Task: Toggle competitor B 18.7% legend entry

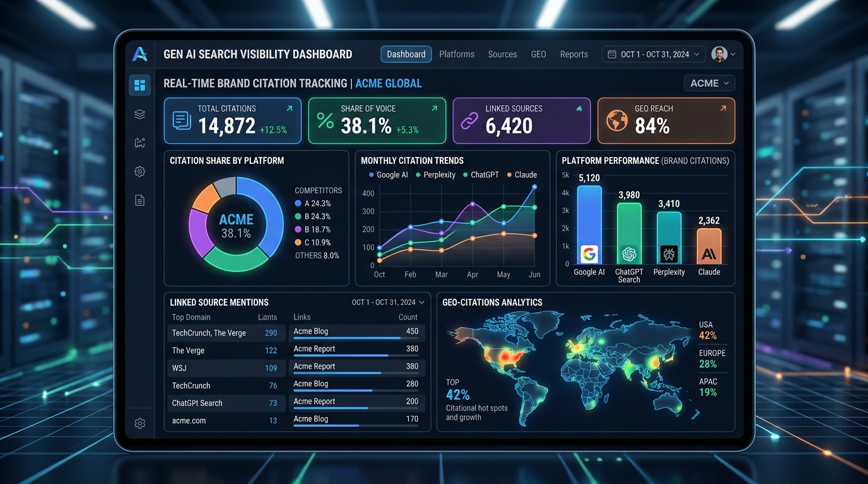Action: point(313,229)
